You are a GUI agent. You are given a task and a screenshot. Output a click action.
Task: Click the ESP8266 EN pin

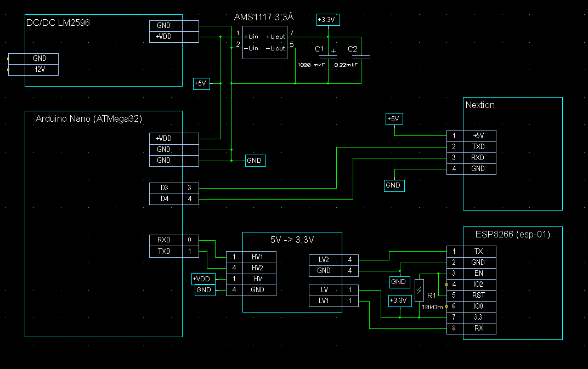[478, 273]
